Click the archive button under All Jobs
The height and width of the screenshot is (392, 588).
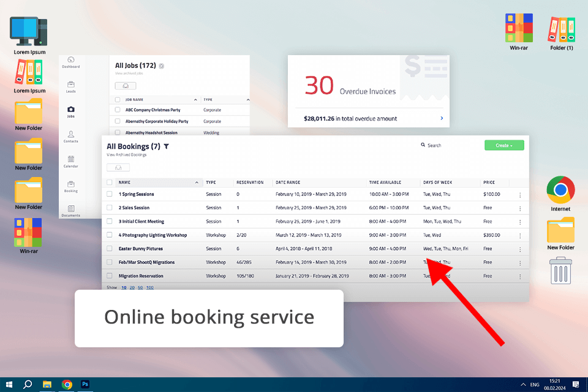pyautogui.click(x=126, y=86)
